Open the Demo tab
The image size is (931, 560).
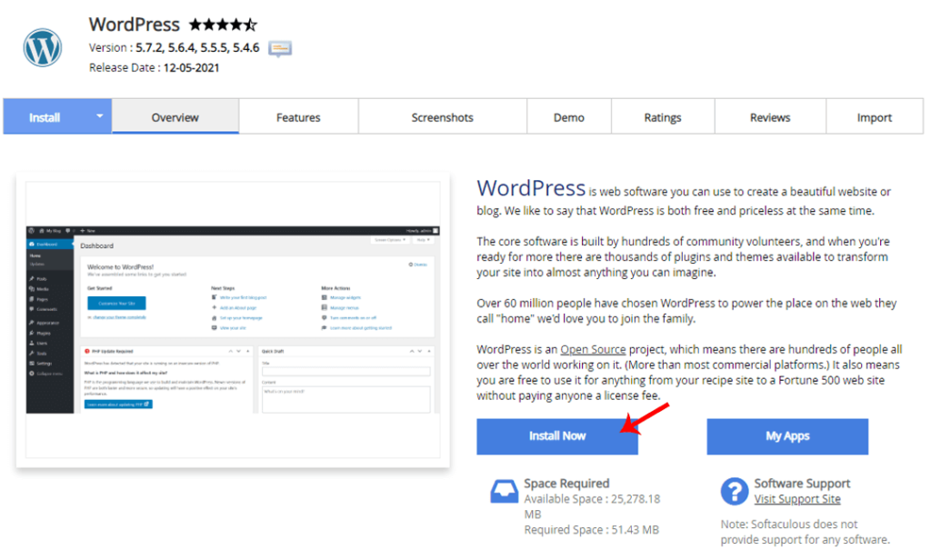coord(569,117)
